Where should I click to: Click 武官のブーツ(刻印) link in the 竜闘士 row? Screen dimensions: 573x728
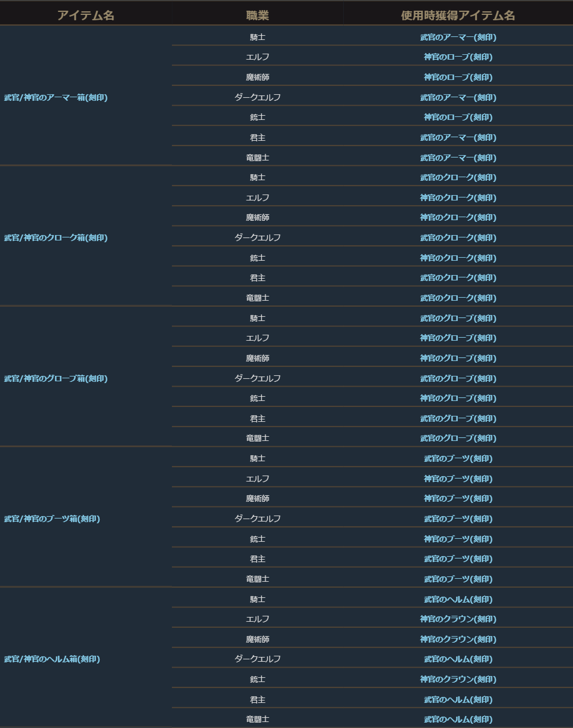click(458, 579)
